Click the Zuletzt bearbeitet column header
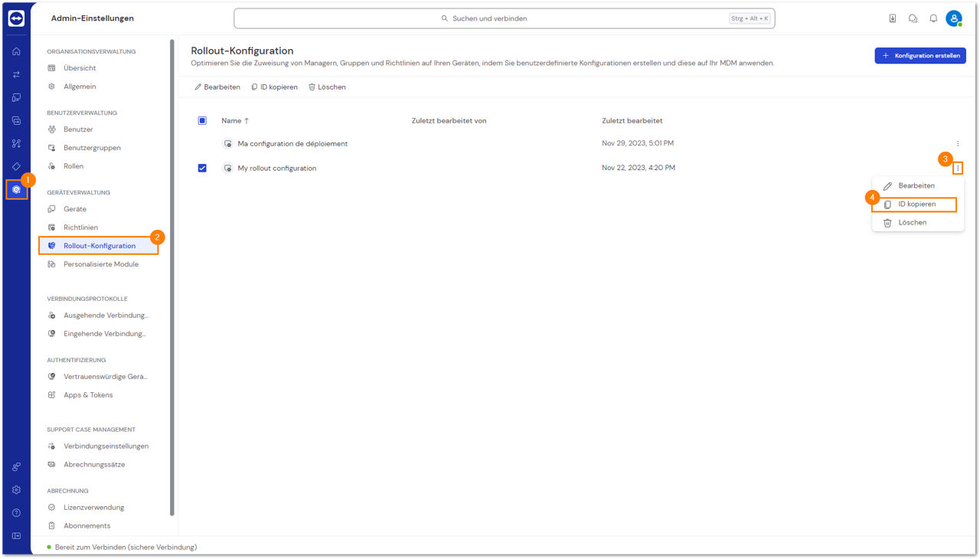Viewport: 980px width, 559px height. tap(632, 120)
